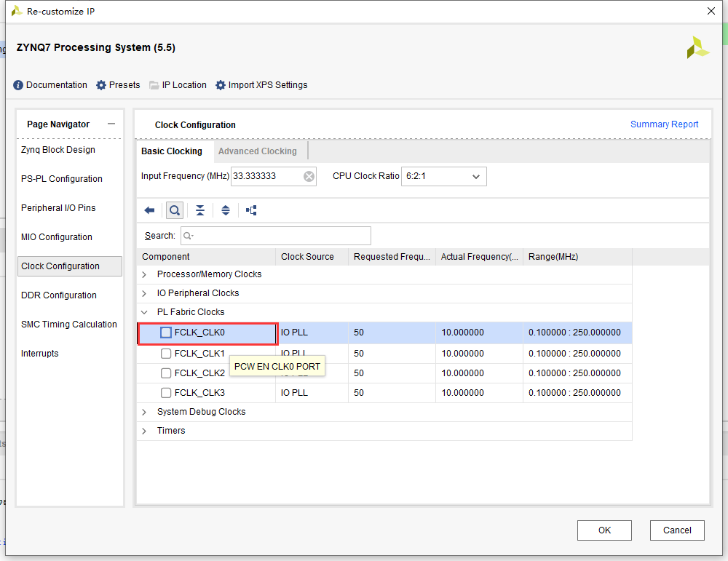The height and width of the screenshot is (561, 728).
Task: Go to Peripheral I/O Pins page
Action: pos(58,208)
